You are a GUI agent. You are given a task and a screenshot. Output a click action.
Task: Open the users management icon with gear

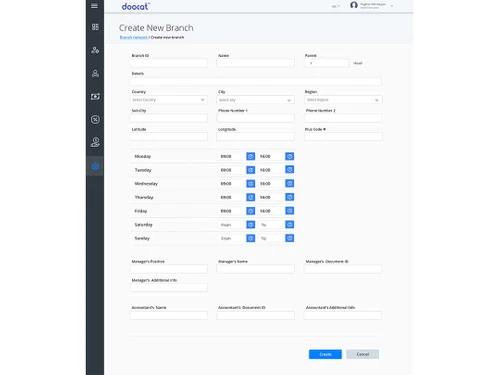click(x=95, y=50)
